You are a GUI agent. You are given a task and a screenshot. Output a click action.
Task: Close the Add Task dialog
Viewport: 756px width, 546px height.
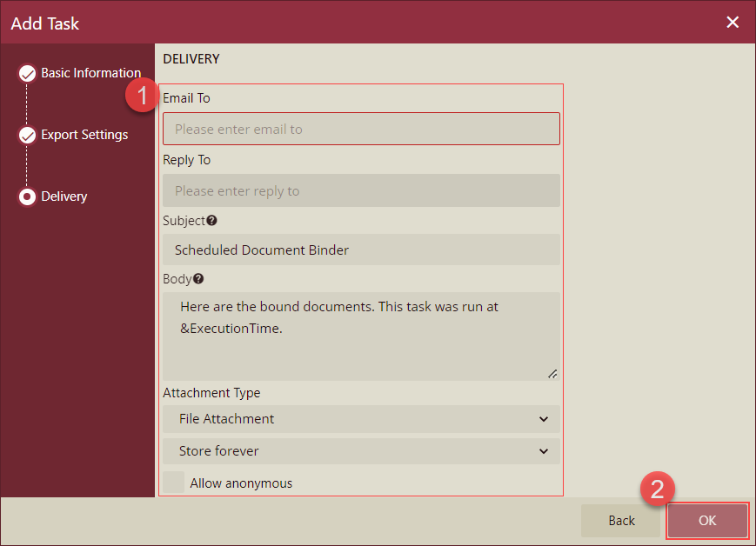[x=733, y=22]
